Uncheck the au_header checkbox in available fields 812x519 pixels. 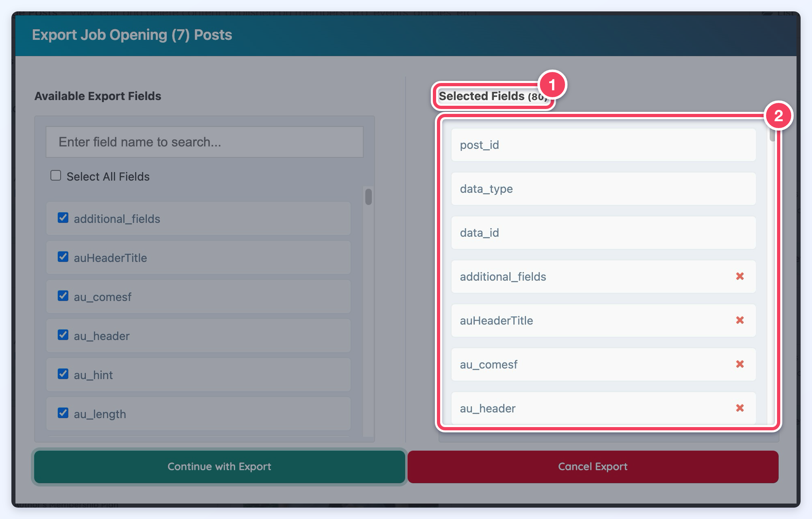pos(63,335)
